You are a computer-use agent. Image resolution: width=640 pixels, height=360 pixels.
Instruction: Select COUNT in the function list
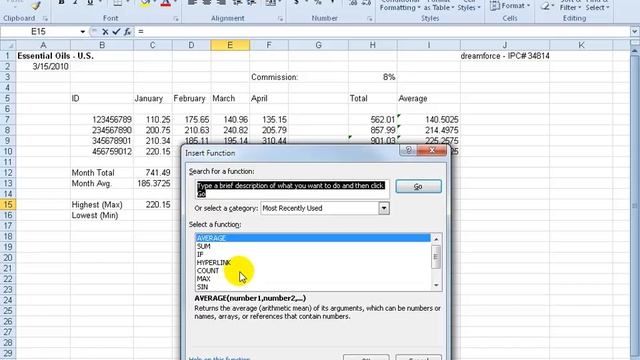click(x=313, y=271)
